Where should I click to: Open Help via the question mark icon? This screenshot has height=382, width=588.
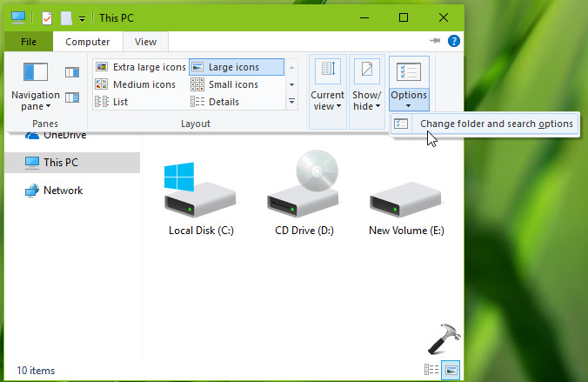tap(454, 41)
